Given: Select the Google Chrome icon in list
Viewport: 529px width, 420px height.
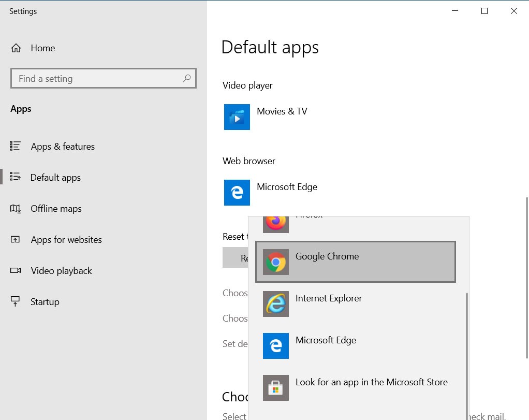Looking at the screenshot, I should pos(276,262).
